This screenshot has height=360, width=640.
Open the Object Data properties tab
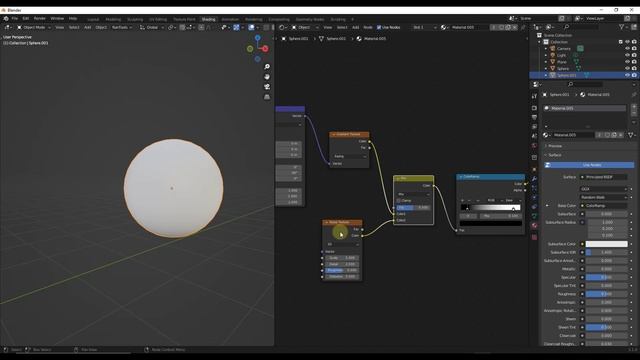534,216
